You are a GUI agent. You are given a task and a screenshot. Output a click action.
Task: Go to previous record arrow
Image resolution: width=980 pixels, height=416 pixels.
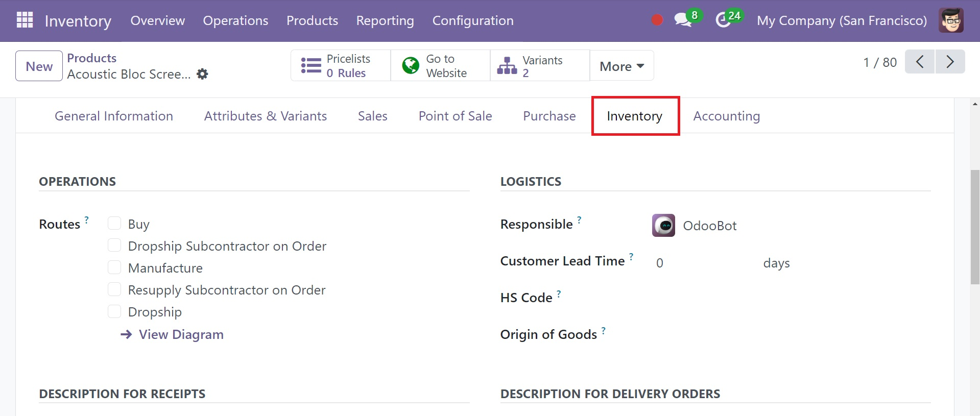point(920,62)
